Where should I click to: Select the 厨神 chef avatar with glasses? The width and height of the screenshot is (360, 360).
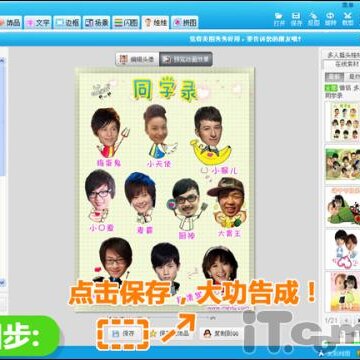click(x=187, y=204)
